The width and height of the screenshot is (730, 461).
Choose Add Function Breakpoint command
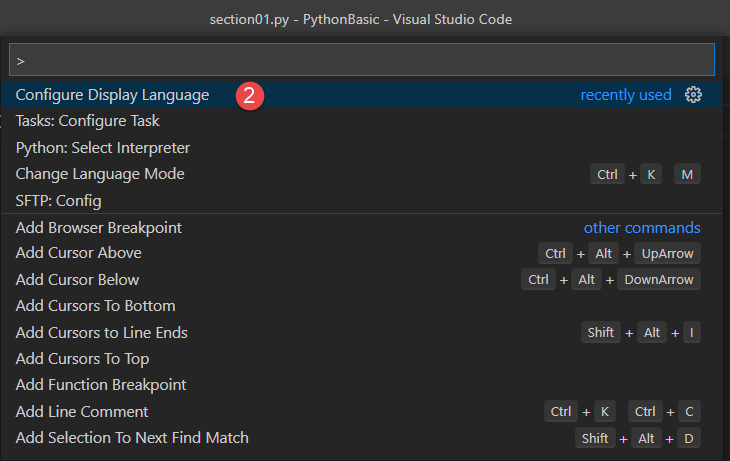[101, 384]
